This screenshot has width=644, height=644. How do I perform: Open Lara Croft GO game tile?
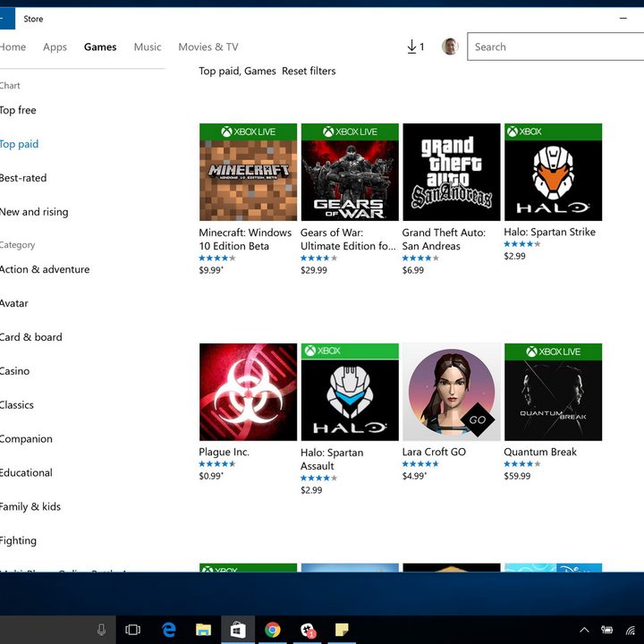point(452,393)
